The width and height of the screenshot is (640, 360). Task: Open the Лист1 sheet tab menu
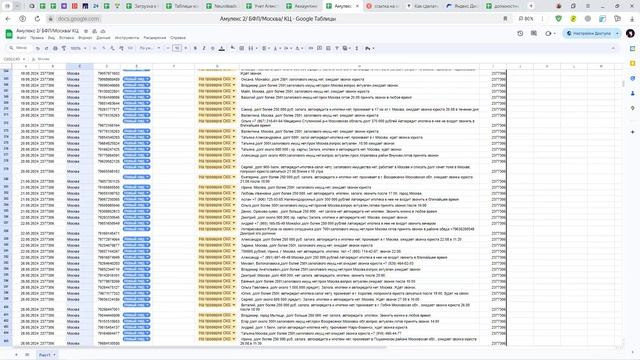click(x=54, y=355)
